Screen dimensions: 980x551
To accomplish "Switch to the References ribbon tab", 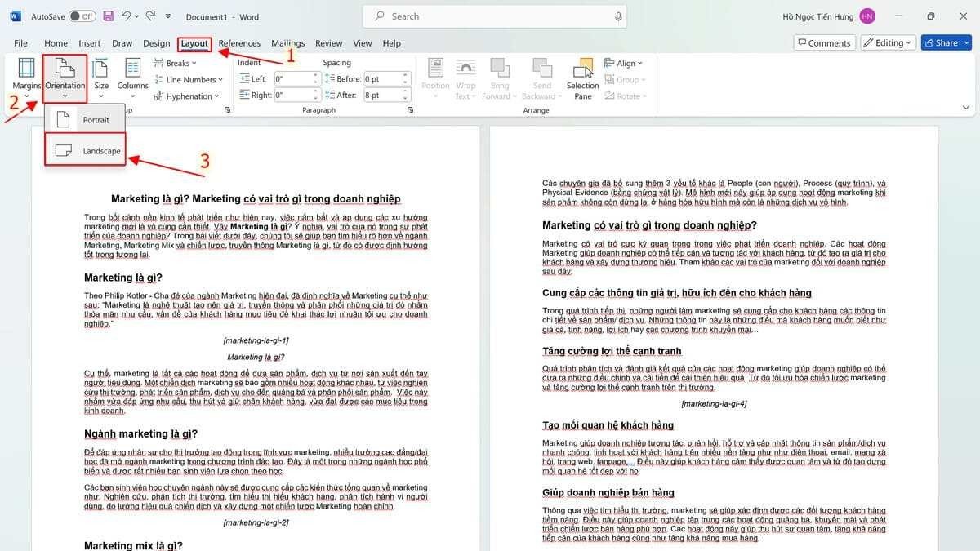I will (239, 42).
